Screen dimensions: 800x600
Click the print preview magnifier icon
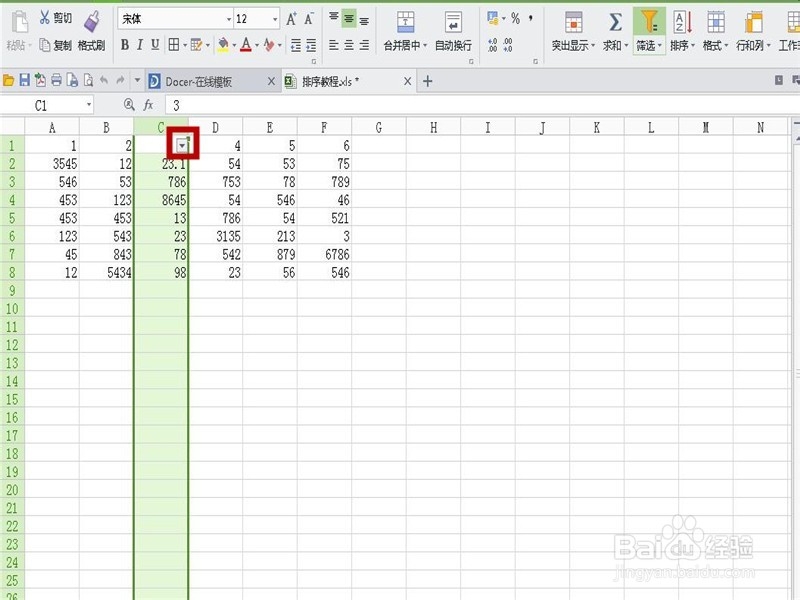(88, 80)
